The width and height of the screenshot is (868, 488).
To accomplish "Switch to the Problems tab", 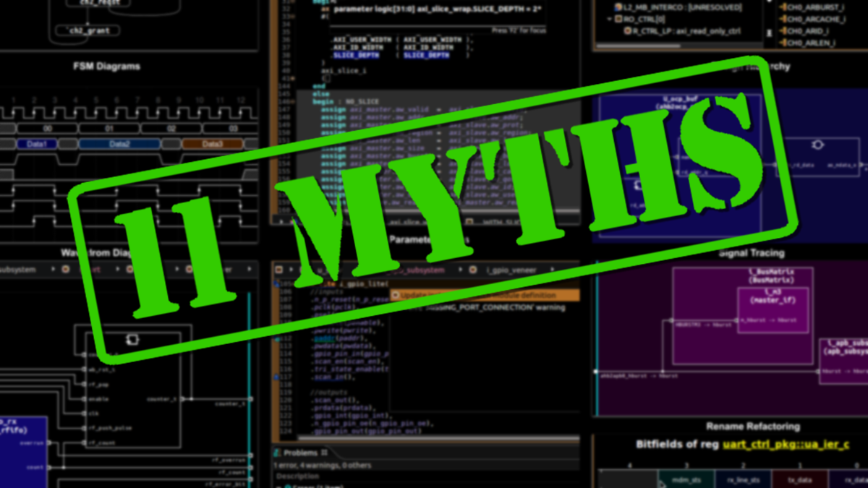I will tap(300, 452).
